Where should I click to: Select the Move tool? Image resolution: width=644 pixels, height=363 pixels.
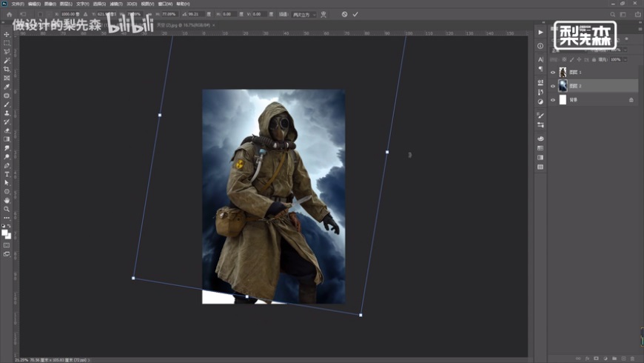click(7, 35)
